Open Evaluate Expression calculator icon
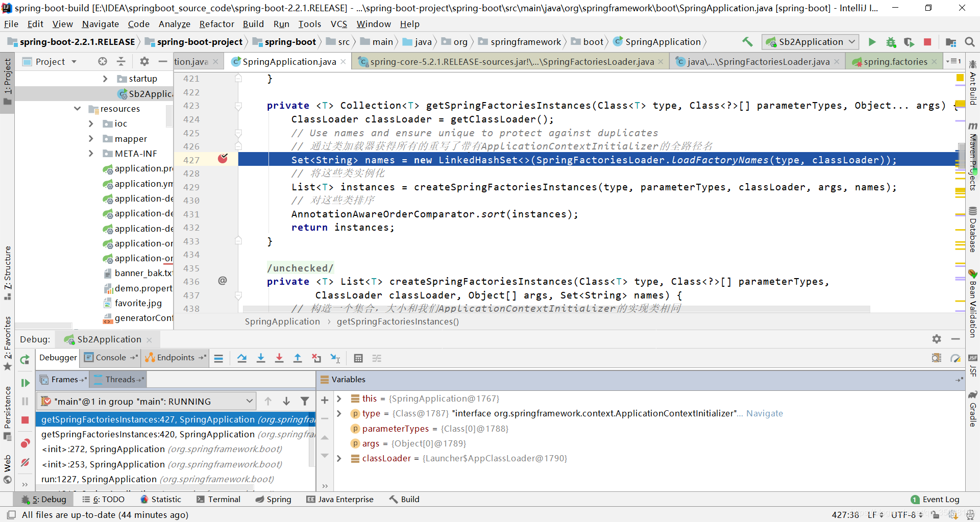This screenshot has height=522, width=980. (x=358, y=358)
